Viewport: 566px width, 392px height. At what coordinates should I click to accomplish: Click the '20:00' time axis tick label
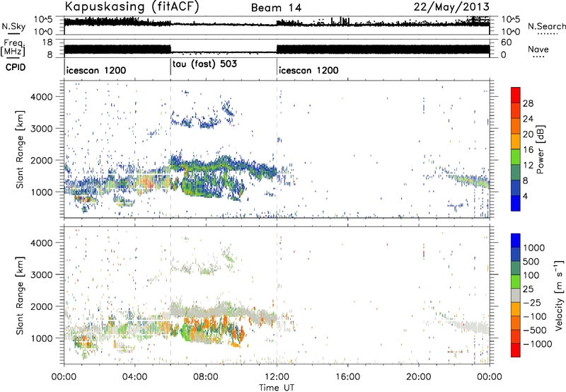coord(419,377)
